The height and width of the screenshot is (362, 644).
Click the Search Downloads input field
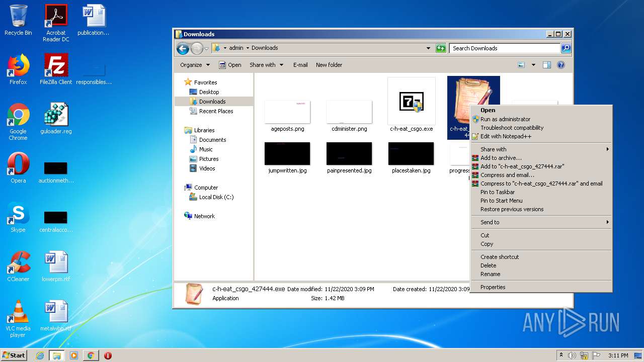coord(504,48)
